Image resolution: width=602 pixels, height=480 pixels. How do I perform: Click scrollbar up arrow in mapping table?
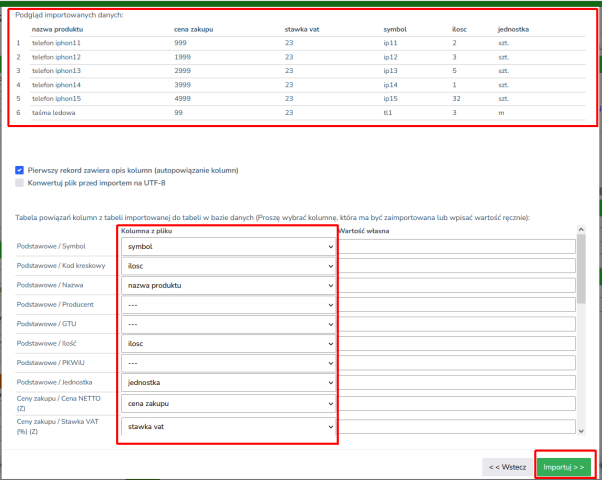581,229
